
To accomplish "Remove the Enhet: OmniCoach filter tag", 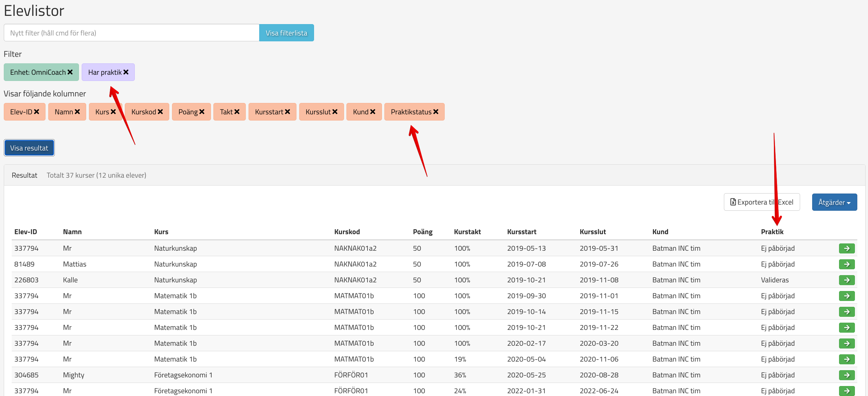I will point(70,72).
